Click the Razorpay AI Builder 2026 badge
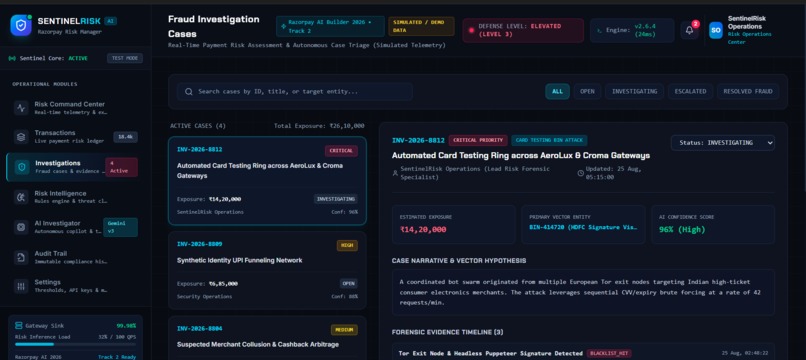Viewport: 806px width, 360px height. pyautogui.click(x=330, y=26)
